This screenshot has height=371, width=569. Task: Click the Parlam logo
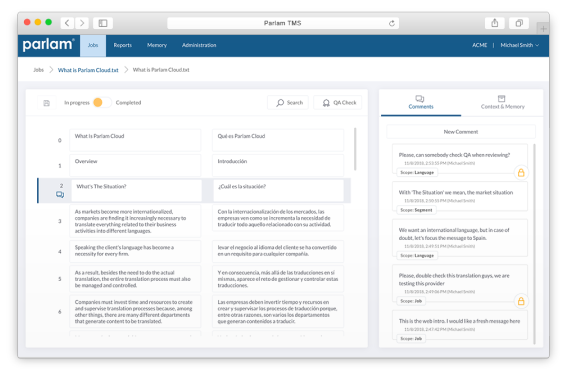coord(49,45)
